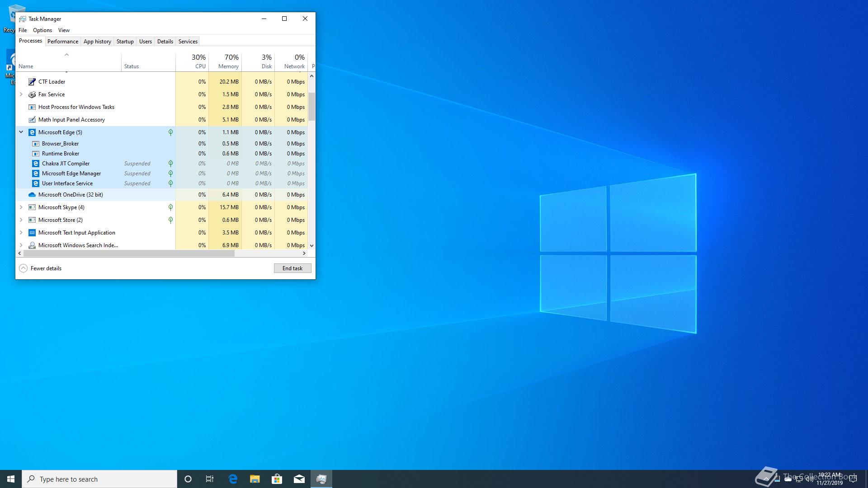
Task: Click the horizontal scrollbar left arrow
Action: (x=19, y=253)
